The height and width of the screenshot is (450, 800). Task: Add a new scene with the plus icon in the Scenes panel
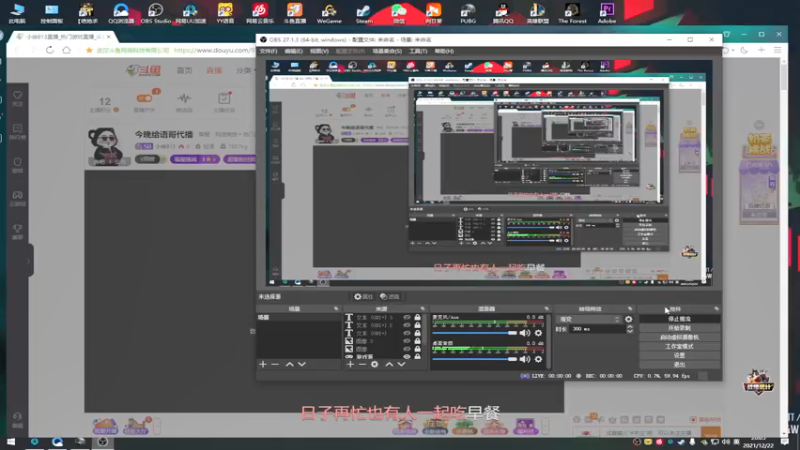[x=263, y=364]
